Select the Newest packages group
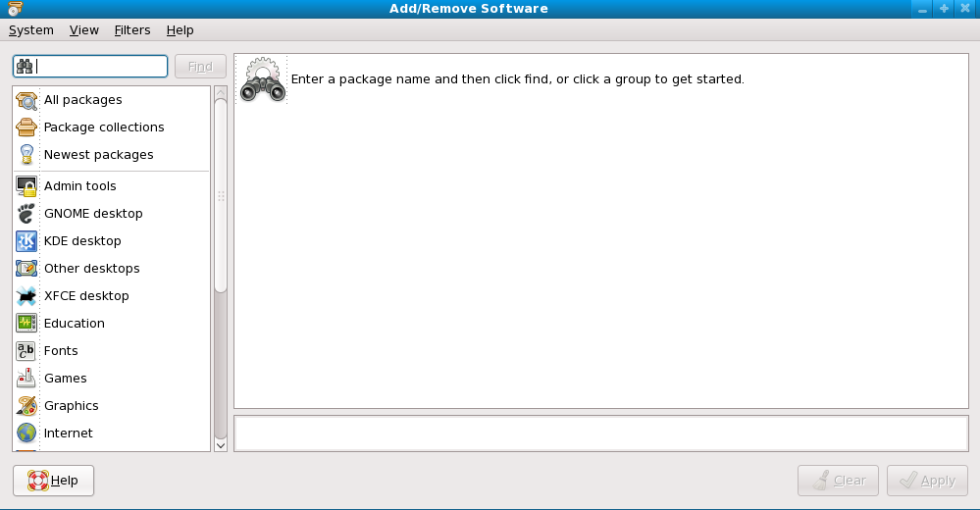980x510 pixels. click(111, 155)
